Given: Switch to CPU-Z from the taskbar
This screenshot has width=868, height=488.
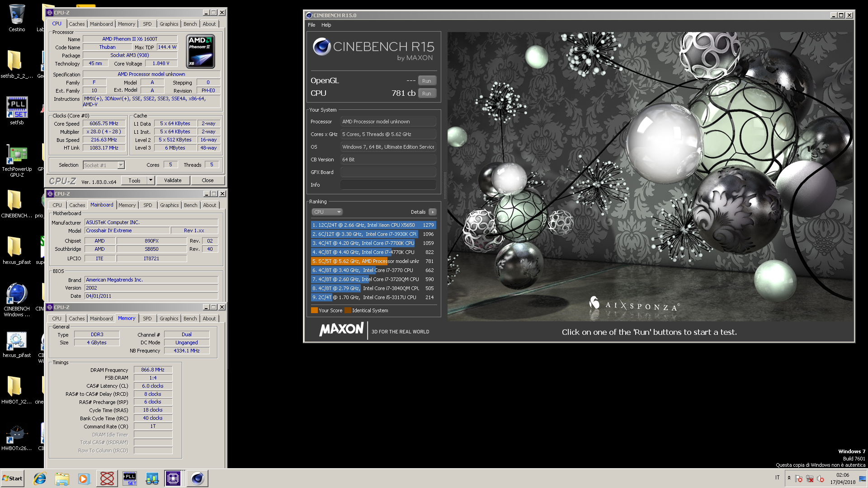Looking at the screenshot, I should (x=173, y=479).
